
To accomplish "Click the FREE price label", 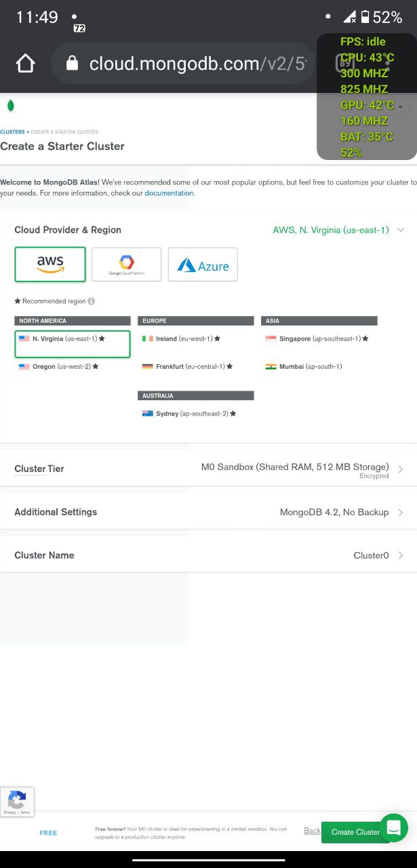I will pos(48,833).
